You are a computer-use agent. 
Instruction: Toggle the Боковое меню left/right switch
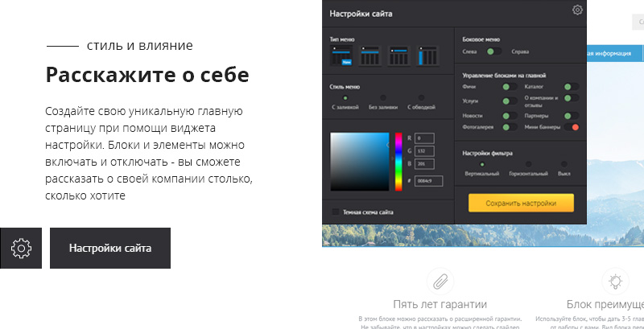pos(494,51)
